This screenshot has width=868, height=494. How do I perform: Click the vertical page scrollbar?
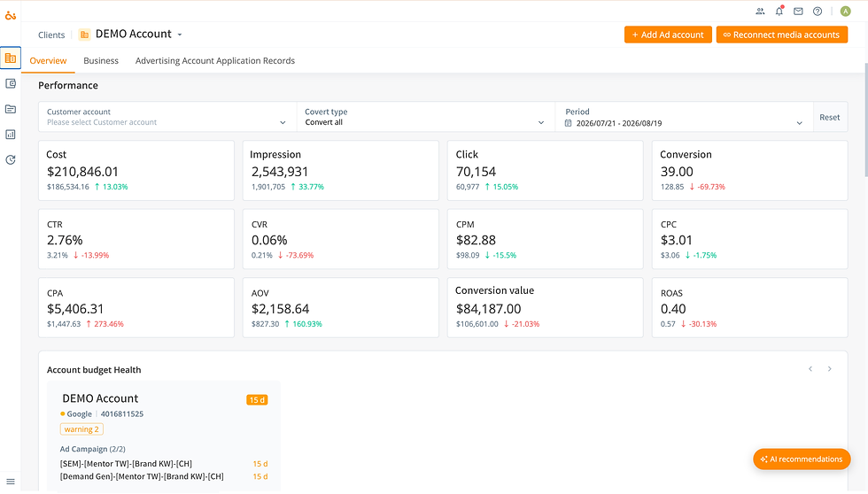(865, 120)
